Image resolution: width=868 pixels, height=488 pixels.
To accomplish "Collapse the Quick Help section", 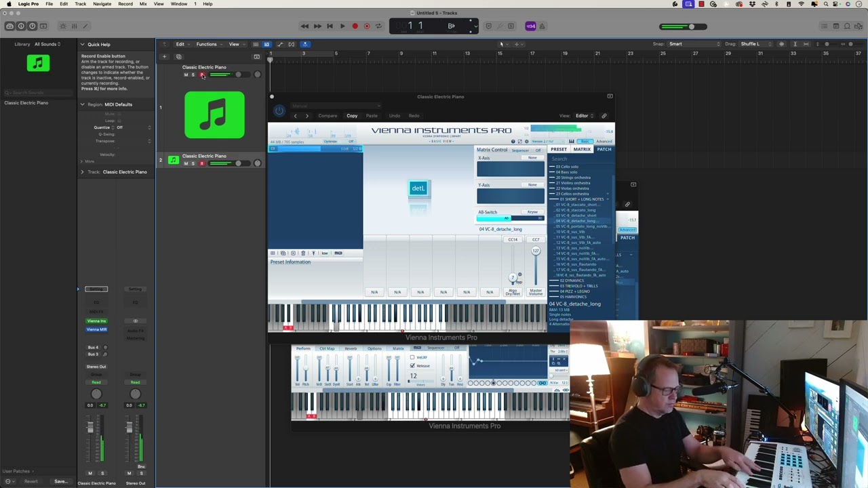I will pos(82,44).
